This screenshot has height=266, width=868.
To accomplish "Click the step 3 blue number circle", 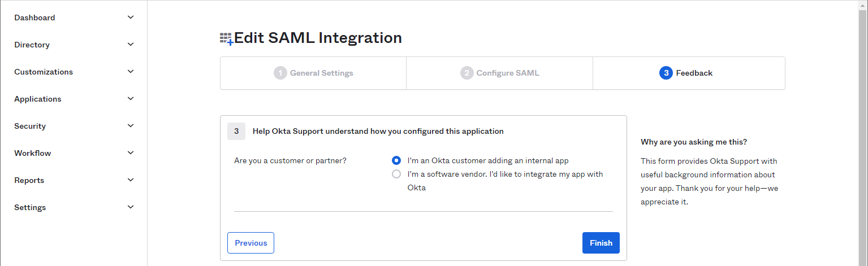I will [666, 73].
